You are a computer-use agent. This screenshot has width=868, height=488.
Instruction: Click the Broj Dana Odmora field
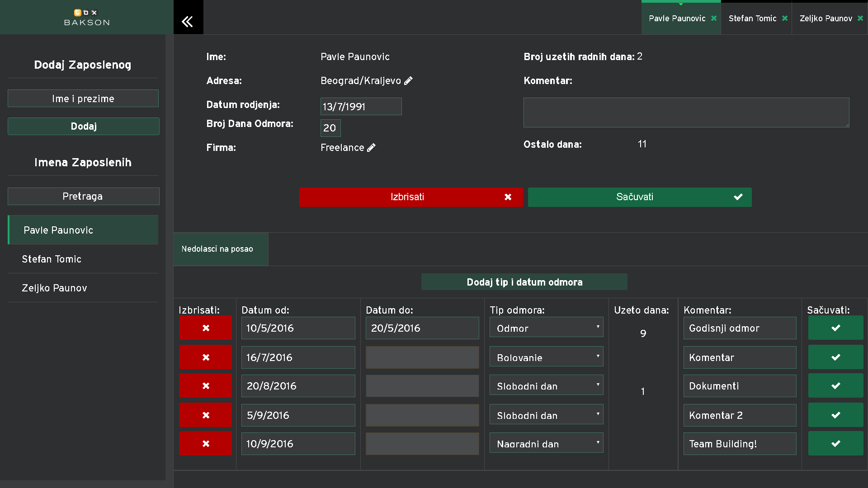[x=330, y=128]
